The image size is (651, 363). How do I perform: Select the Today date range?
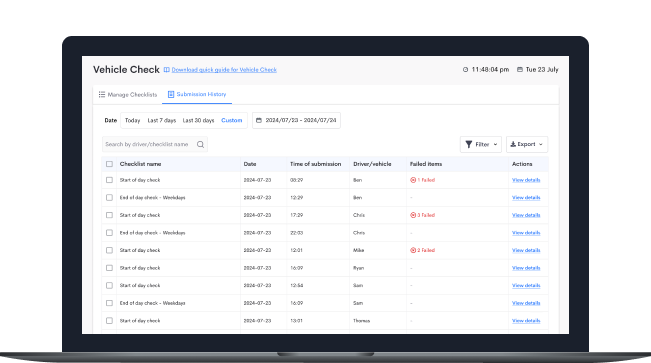(132, 120)
